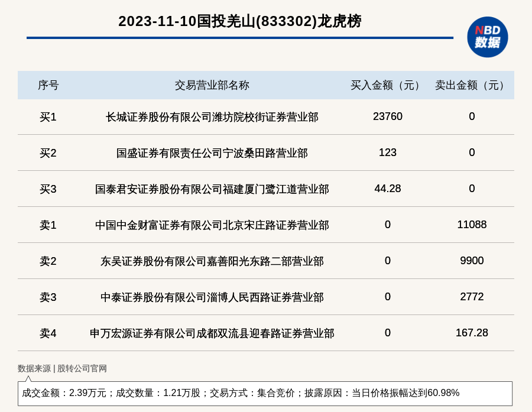Click the sell amount 167.28

tap(472, 332)
